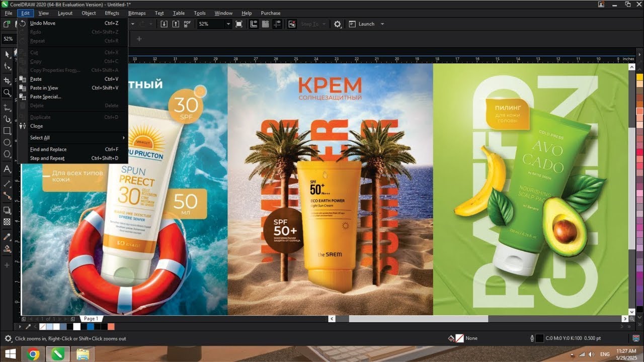Choose Paste Special entry
Image resolution: width=644 pixels, height=362 pixels.
click(x=73, y=97)
